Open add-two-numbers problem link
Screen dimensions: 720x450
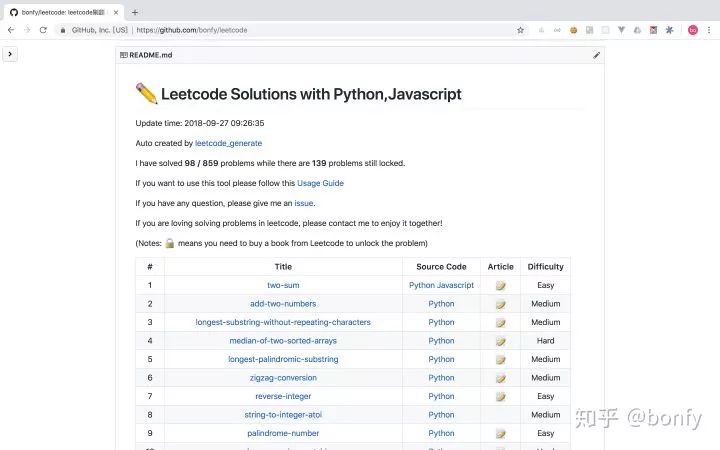pyautogui.click(x=283, y=304)
